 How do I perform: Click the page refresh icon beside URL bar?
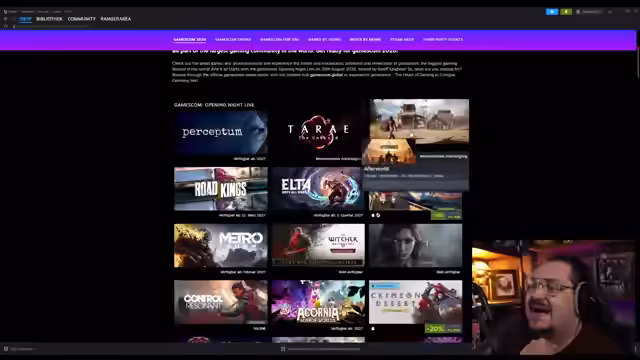click(6, 26)
